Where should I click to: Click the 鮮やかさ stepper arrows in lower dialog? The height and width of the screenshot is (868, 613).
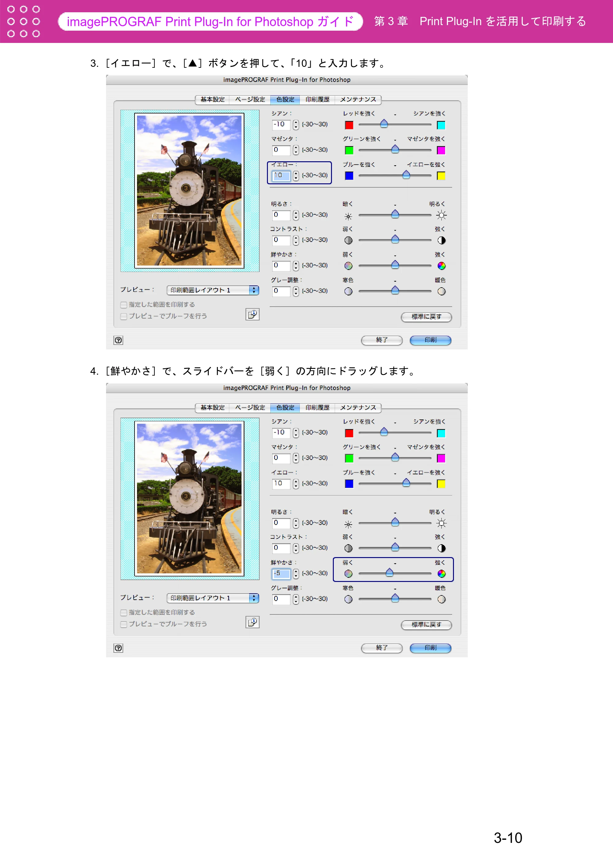(x=295, y=573)
